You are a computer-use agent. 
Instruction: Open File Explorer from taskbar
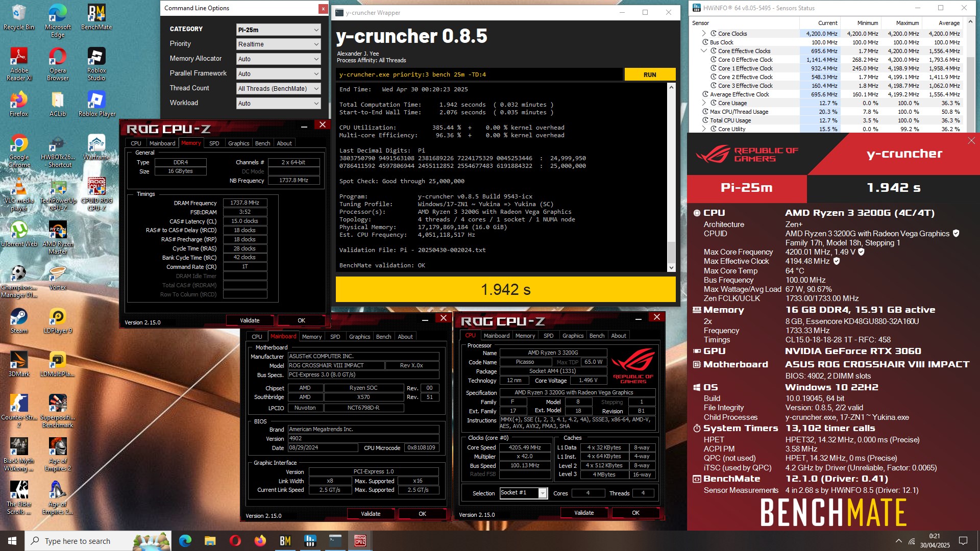tap(210, 541)
